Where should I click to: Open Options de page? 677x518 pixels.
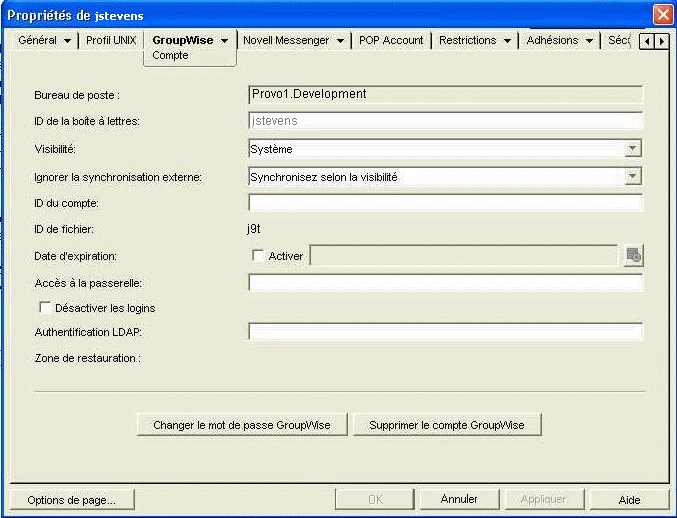tap(72, 500)
